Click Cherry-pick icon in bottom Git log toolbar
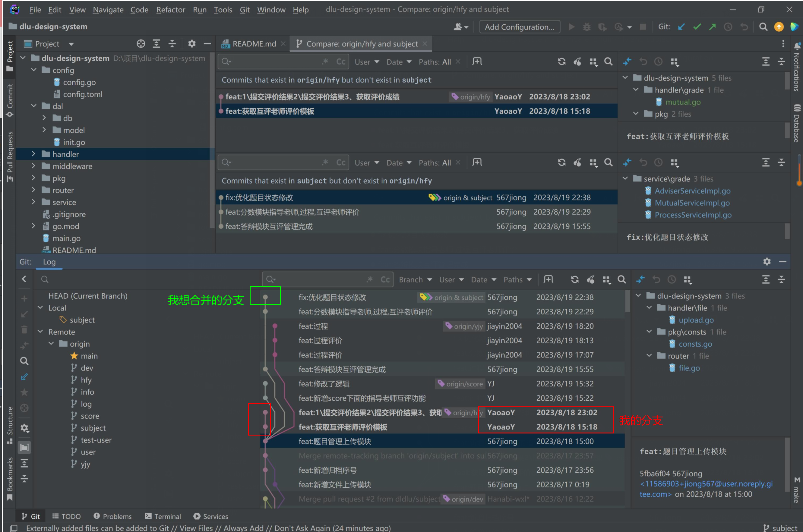The height and width of the screenshot is (532, 803). tap(590, 280)
